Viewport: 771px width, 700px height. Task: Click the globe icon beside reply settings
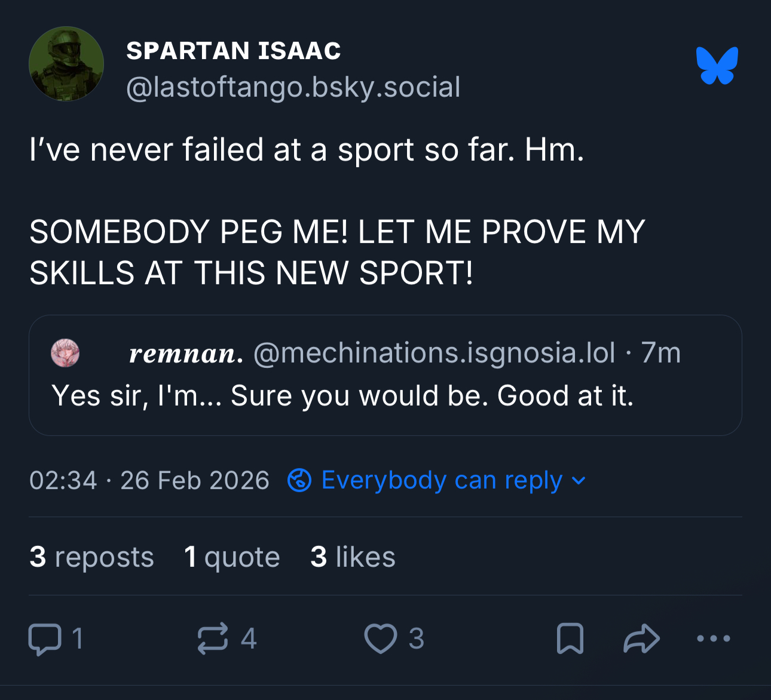[x=299, y=480]
